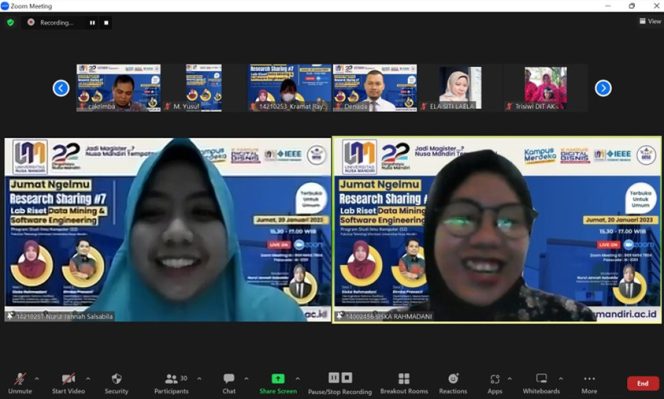Screen dimensions: 664x399
Task: Stop recording in the top recording indicator
Action: point(106,23)
